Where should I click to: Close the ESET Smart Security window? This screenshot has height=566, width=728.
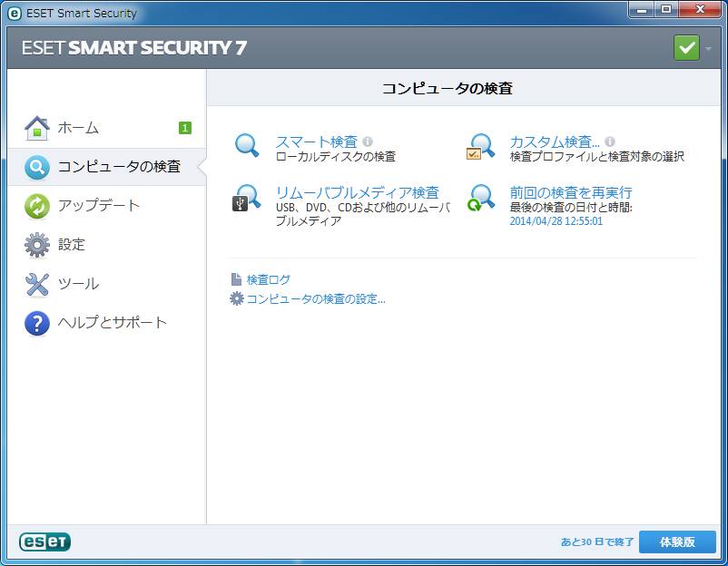coord(700,10)
